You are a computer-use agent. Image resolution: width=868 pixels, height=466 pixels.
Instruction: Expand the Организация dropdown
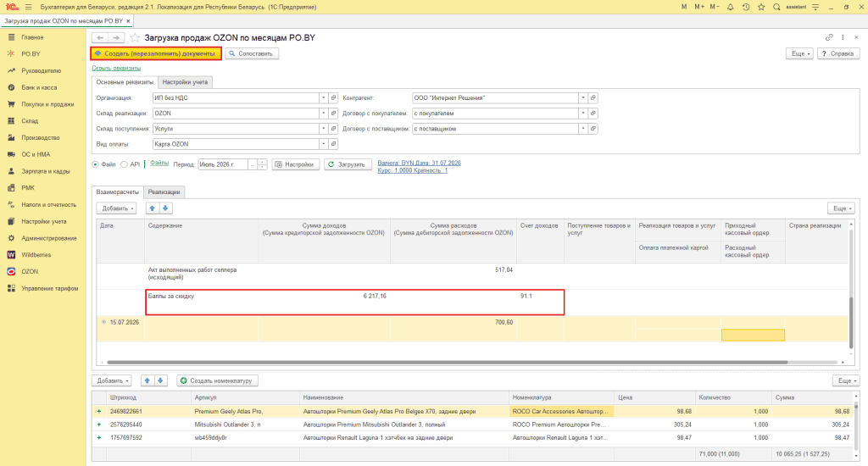click(323, 98)
